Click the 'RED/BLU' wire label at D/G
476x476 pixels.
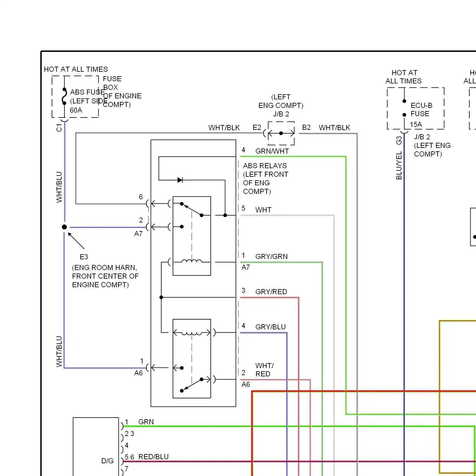[154, 457]
